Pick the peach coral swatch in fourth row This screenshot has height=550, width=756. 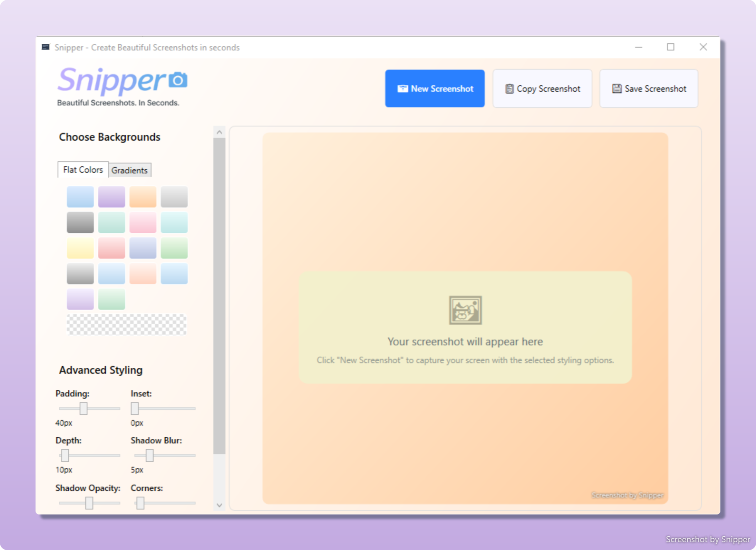[x=143, y=273]
